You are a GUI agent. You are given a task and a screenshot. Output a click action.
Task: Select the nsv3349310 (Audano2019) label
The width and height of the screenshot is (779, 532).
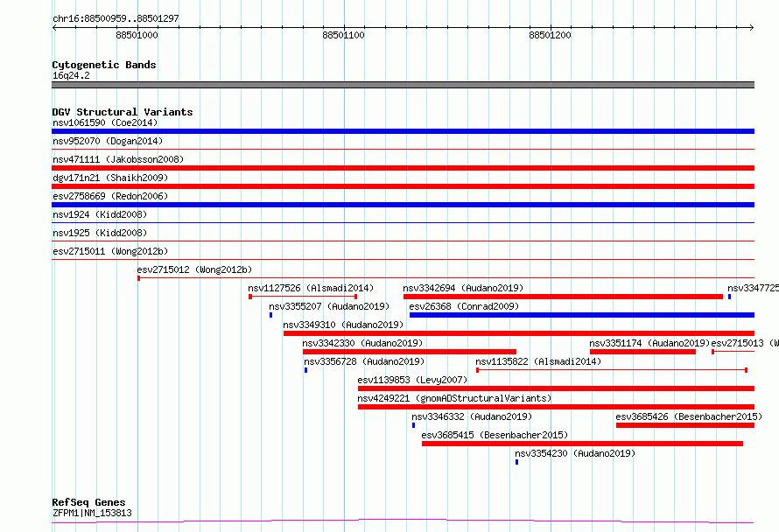(343, 325)
